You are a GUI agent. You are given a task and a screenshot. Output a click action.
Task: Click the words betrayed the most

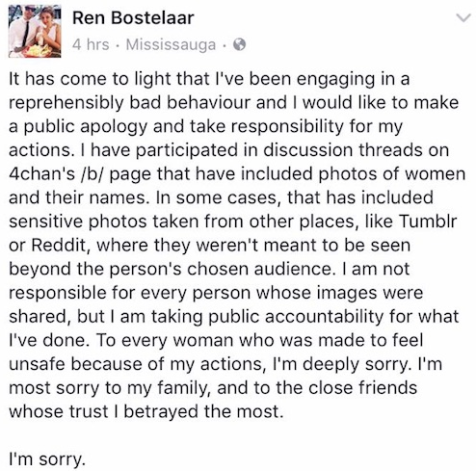point(203,411)
